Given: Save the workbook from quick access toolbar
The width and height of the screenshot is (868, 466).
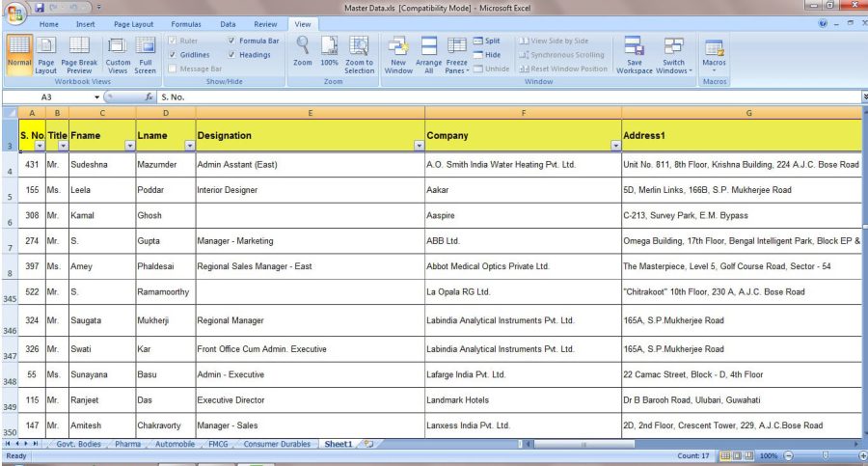Looking at the screenshot, I should pos(40,8).
